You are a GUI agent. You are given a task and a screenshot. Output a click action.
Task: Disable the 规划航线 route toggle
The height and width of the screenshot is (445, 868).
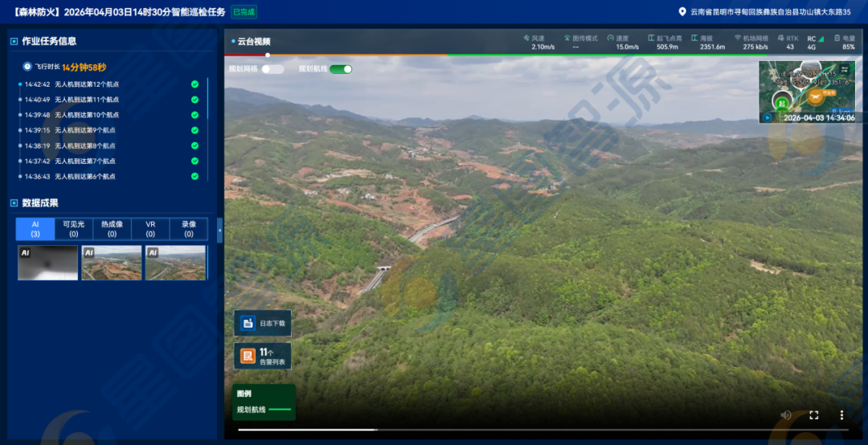(x=341, y=69)
